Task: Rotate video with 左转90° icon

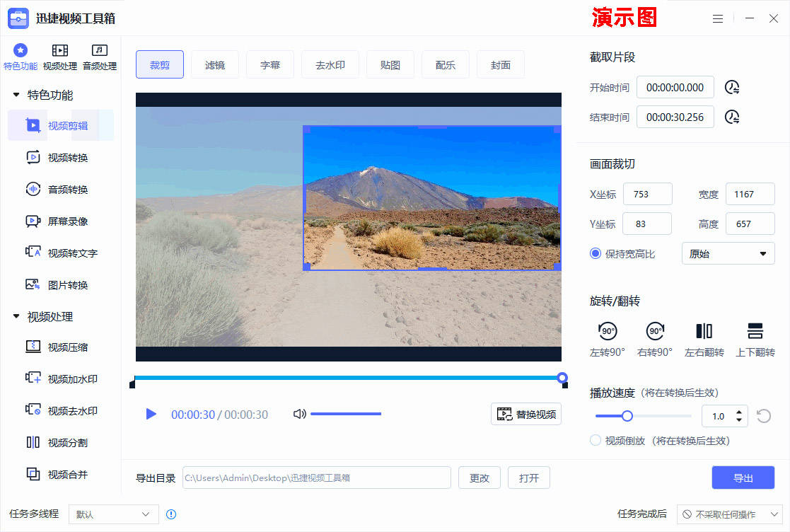Action: click(607, 331)
